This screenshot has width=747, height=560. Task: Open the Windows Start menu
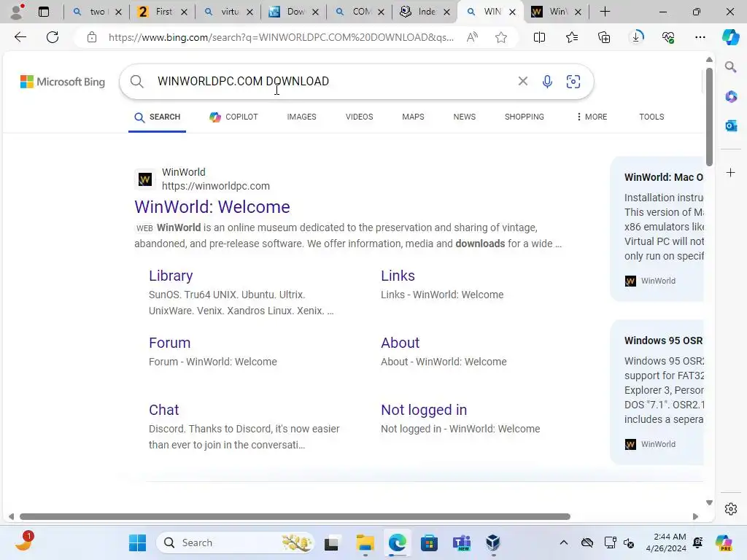[138, 542]
